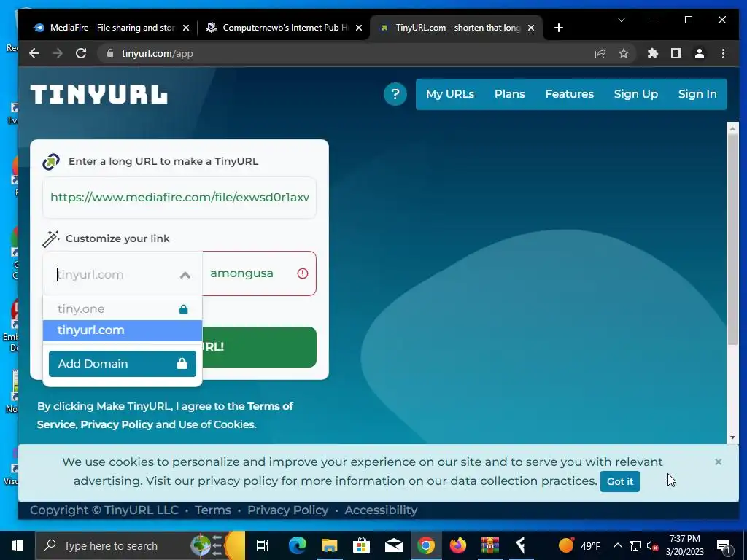Launch Microsoft Edge from taskbar
The image size is (747, 560).
point(298,545)
